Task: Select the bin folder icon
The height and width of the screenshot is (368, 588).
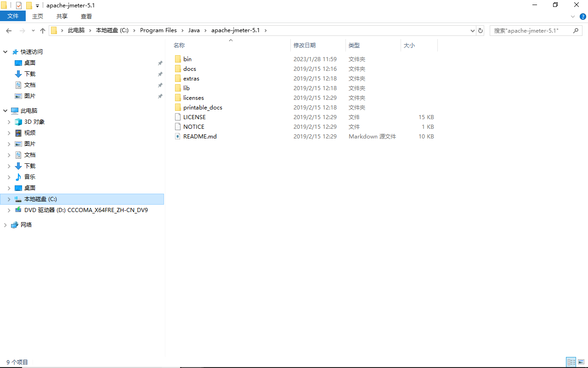Action: (x=178, y=59)
